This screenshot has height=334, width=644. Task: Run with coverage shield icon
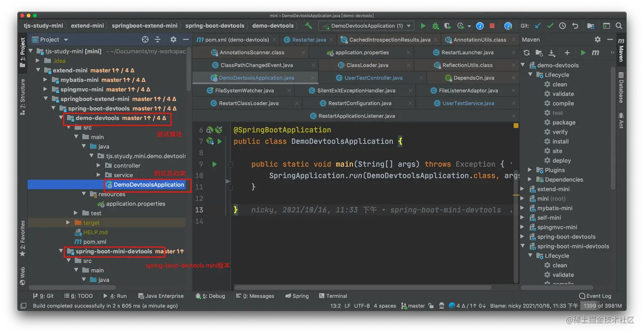447,26
